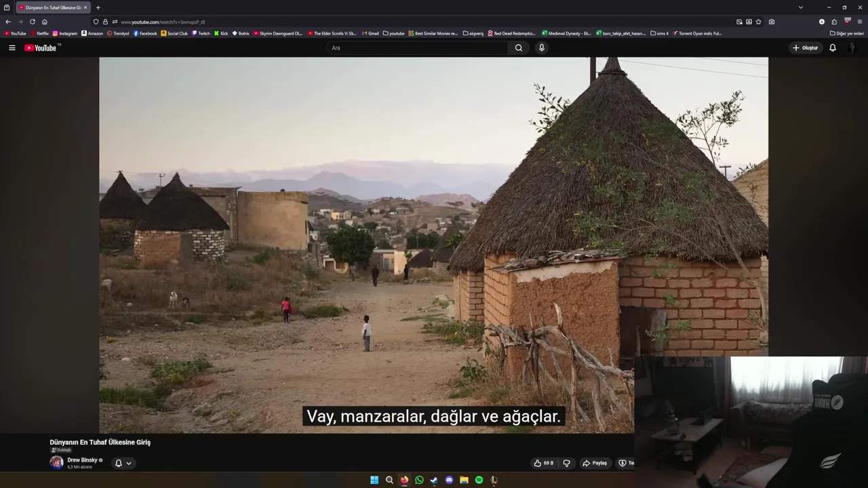Viewport: 868px width, 488px height.
Task: Open the Torrent Oyun indir bookmark
Action: (697, 33)
